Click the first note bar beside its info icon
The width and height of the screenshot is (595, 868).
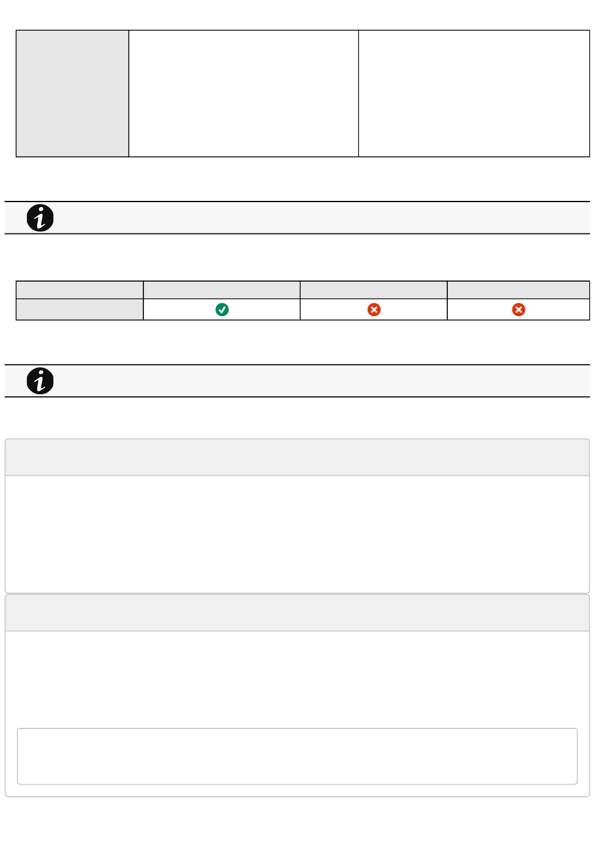(323, 218)
